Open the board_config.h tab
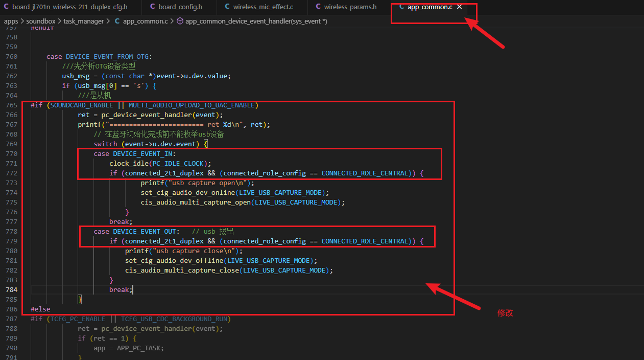This screenshot has height=360, width=644. click(x=180, y=7)
